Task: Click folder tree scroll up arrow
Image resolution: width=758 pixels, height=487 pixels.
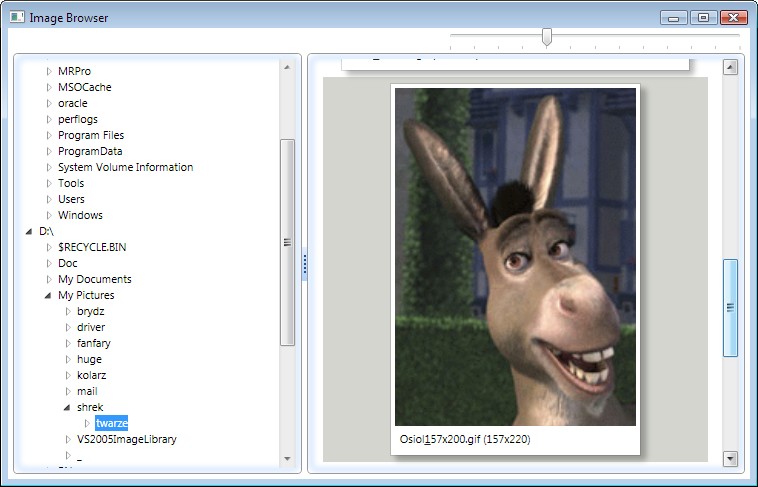Action: (x=287, y=67)
